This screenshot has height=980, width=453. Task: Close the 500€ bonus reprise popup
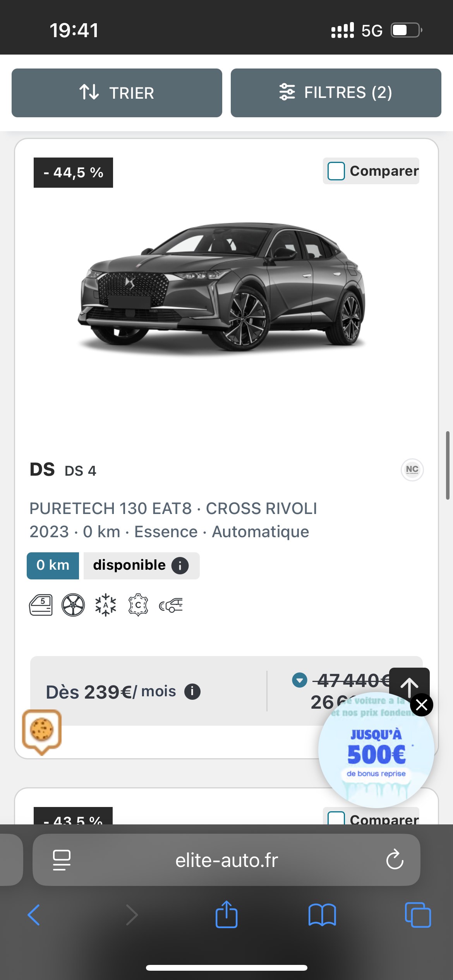pos(421,705)
